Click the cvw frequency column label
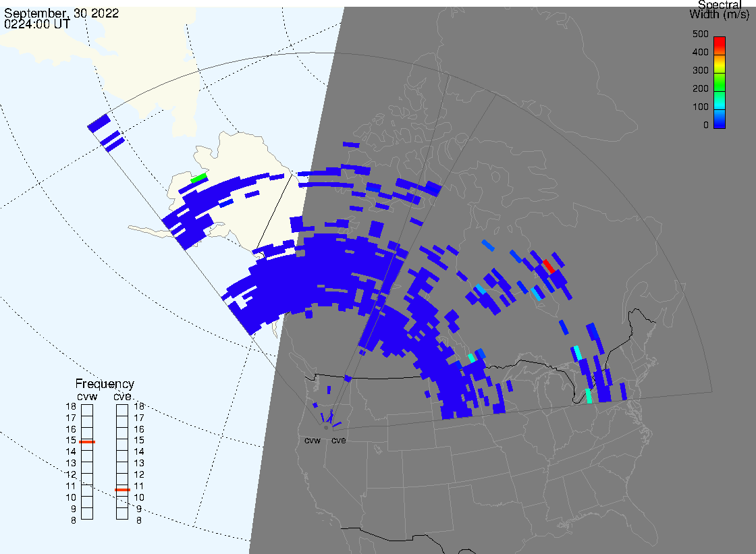756x554 pixels. point(87,396)
